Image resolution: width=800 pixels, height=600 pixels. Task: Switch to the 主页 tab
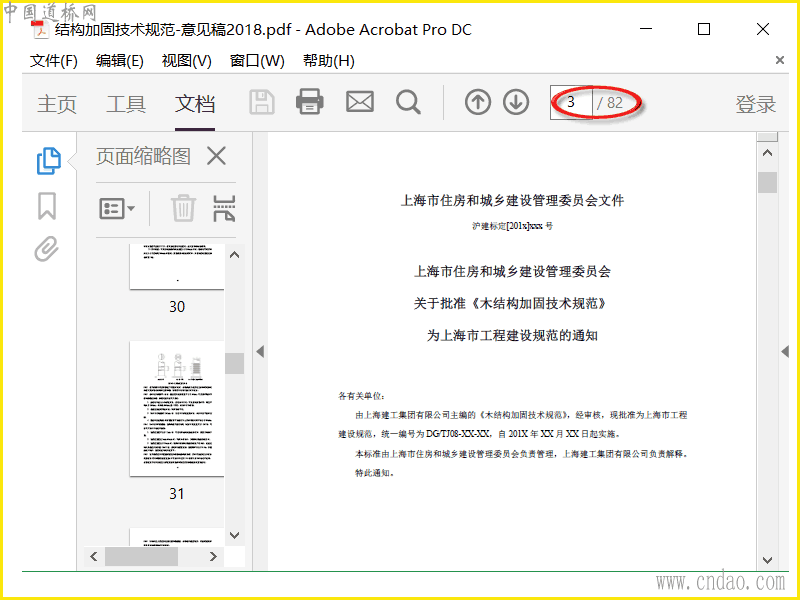pyautogui.click(x=57, y=104)
